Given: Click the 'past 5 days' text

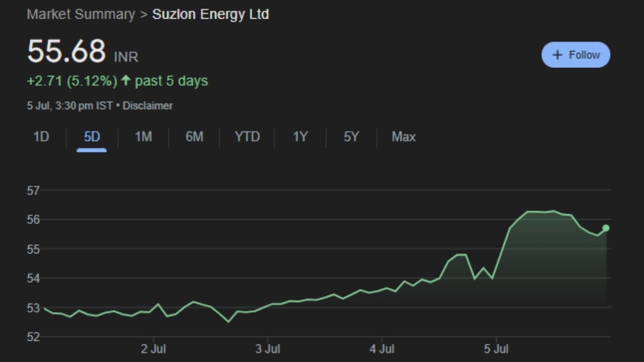Looking at the screenshot, I should pos(172,81).
